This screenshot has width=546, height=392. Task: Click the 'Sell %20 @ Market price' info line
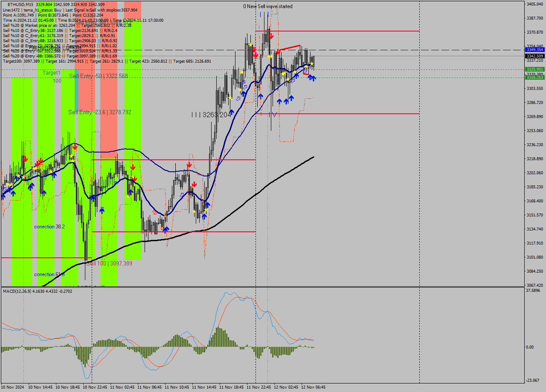point(67,25)
